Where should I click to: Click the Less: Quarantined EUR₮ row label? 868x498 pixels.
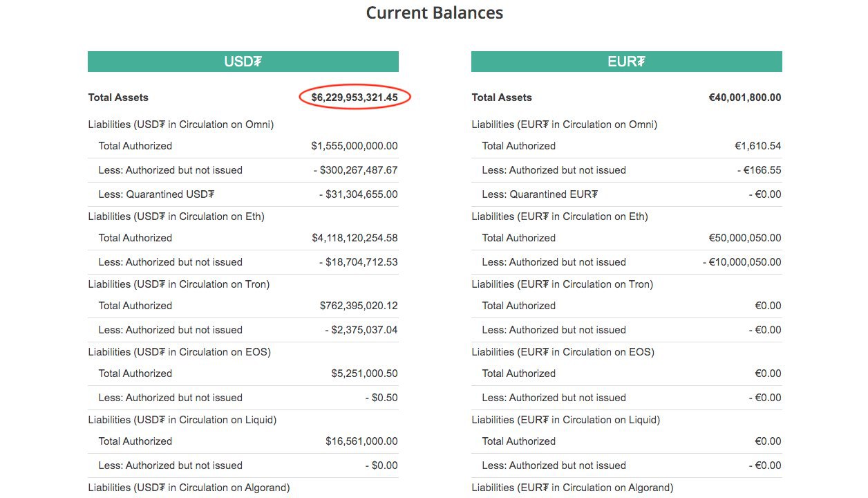(540, 194)
